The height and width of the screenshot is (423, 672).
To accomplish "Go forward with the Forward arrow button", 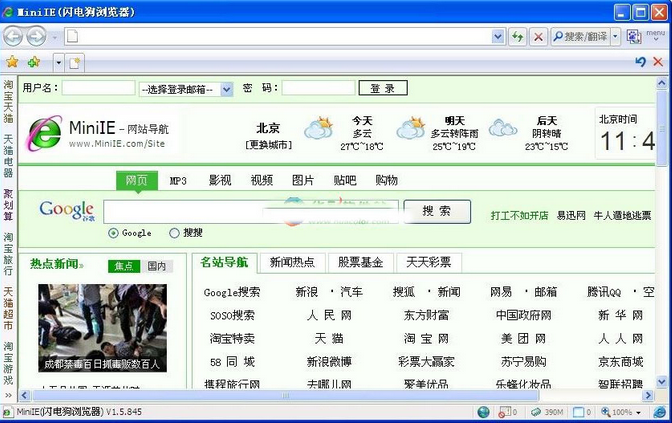I will point(36,37).
